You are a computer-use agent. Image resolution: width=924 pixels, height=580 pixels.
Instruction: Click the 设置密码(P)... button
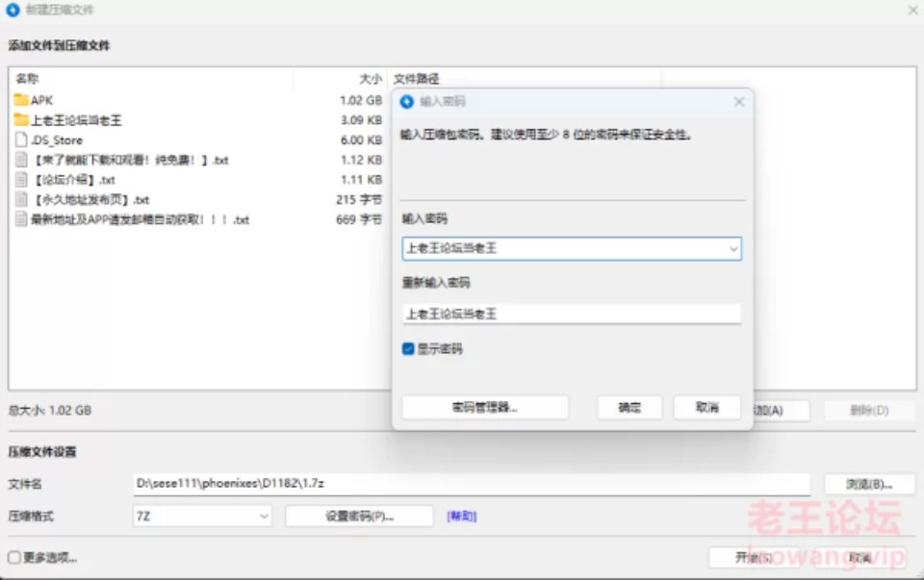pos(359,517)
